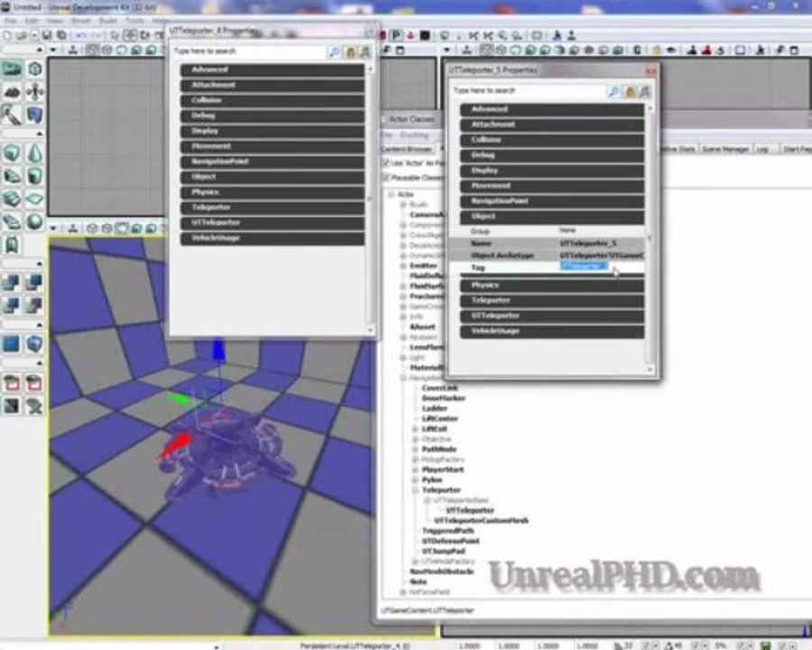Toggle the P button in main toolbar
812x650 pixels.
396,35
